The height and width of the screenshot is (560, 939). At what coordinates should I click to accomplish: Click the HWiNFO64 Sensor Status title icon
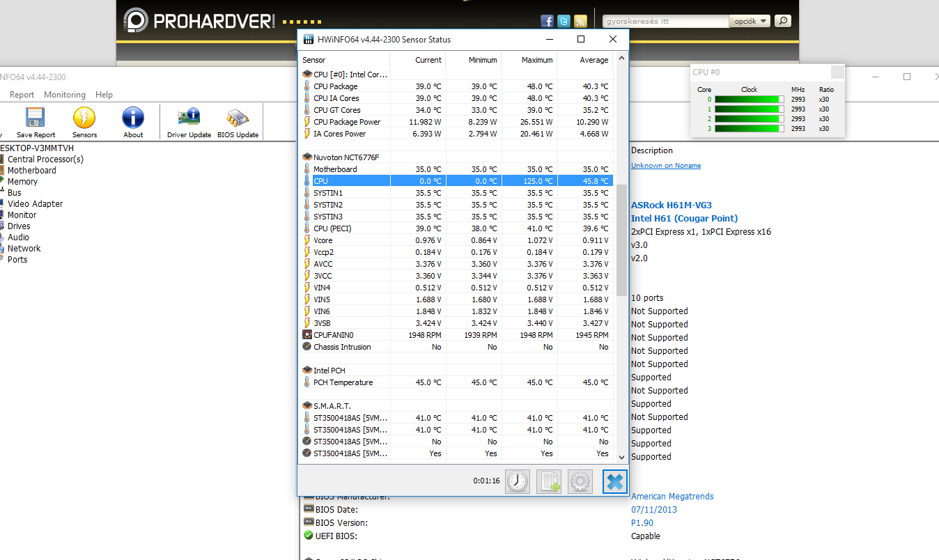coord(309,40)
